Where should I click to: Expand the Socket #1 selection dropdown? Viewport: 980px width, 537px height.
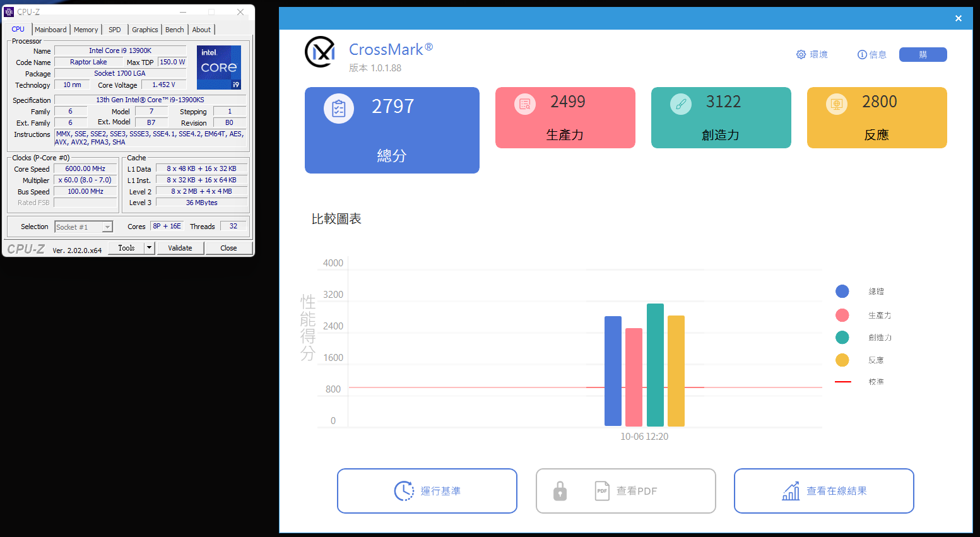tap(108, 227)
